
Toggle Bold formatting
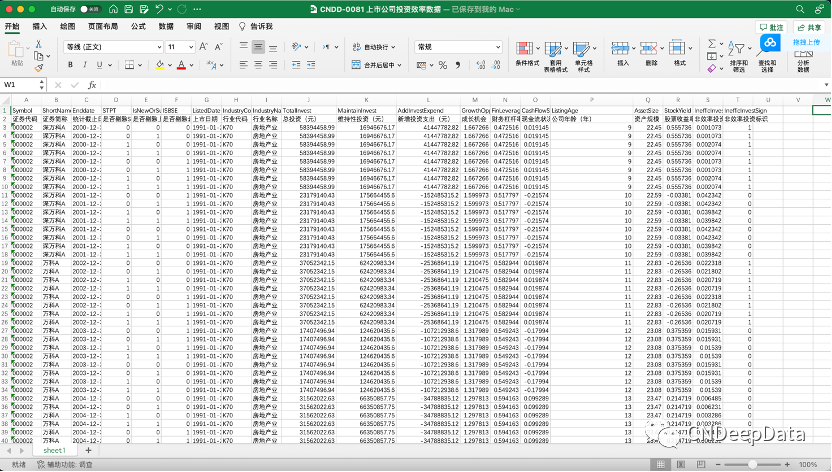click(70, 65)
